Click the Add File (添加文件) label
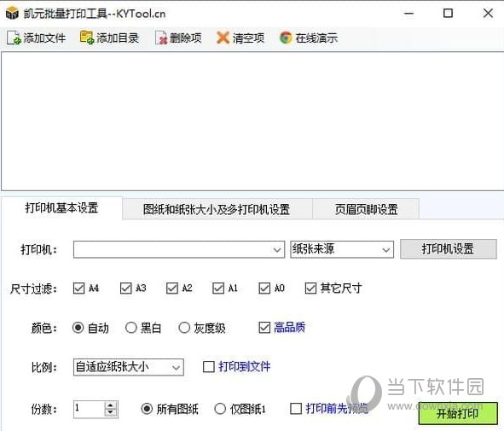 44,38
